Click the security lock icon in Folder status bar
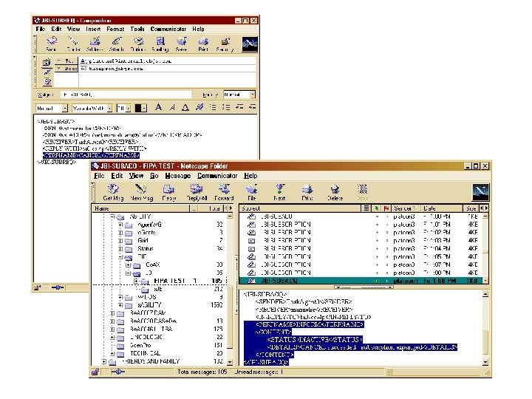Screen dimensions: 532x399 (95, 372)
